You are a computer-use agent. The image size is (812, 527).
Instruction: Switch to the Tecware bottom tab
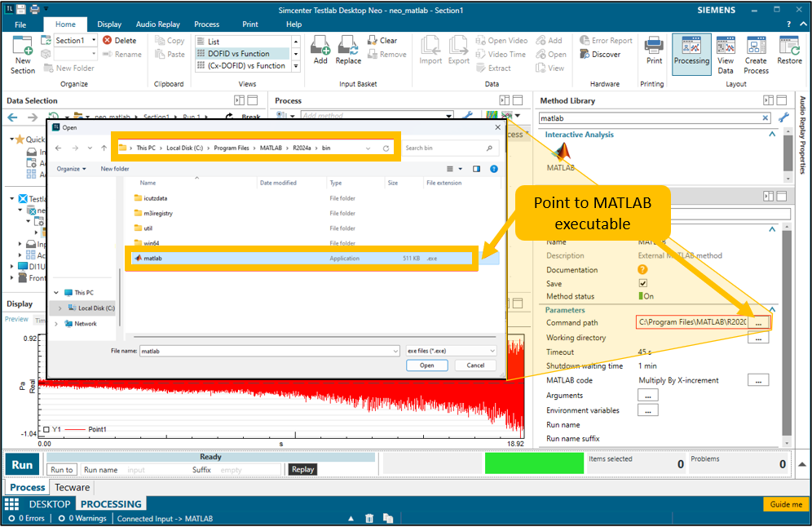click(72, 488)
